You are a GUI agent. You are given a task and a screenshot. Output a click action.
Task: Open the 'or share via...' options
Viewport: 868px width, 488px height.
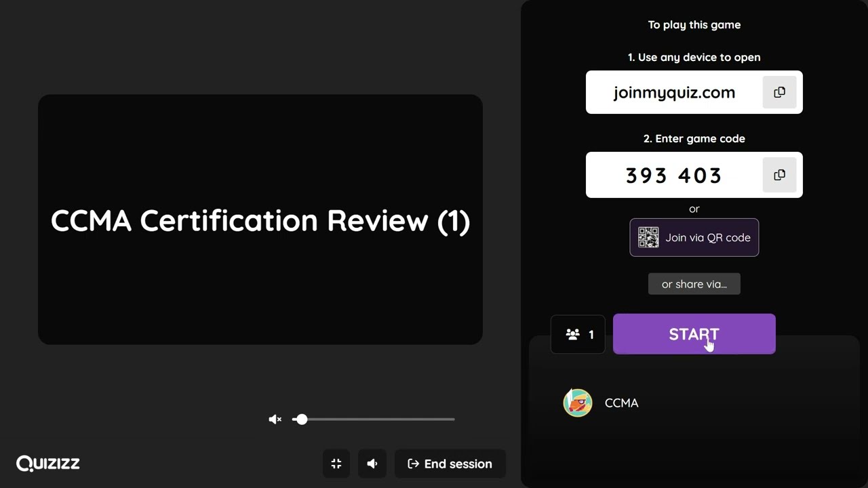pyautogui.click(x=694, y=284)
